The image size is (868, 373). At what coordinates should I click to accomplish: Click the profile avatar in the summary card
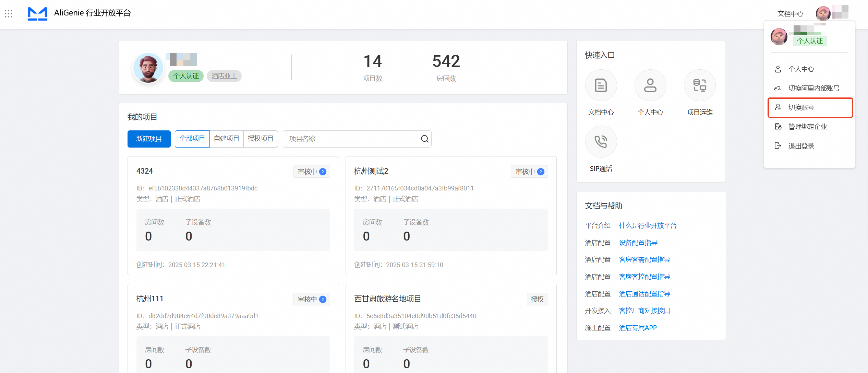pos(148,68)
